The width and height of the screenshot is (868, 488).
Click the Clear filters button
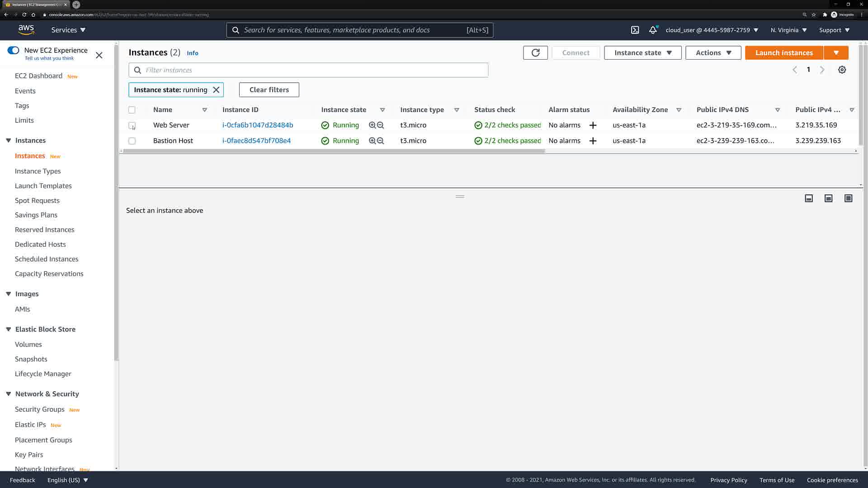tap(269, 90)
